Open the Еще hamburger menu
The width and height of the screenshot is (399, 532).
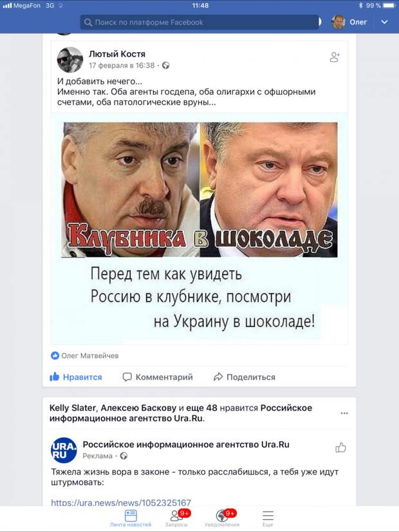[x=268, y=518]
